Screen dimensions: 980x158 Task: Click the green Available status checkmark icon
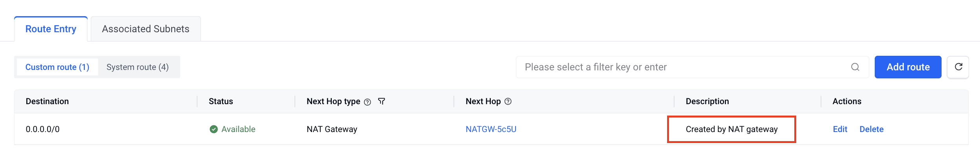click(214, 129)
